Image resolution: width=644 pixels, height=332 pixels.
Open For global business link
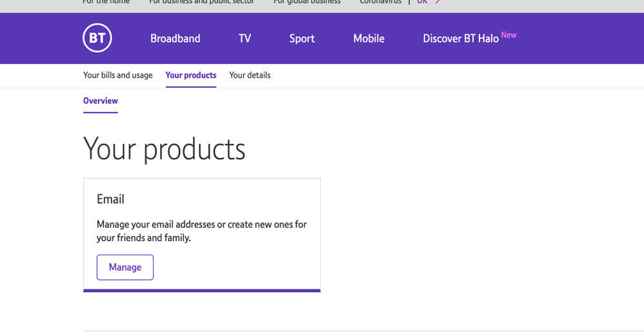coord(307,3)
